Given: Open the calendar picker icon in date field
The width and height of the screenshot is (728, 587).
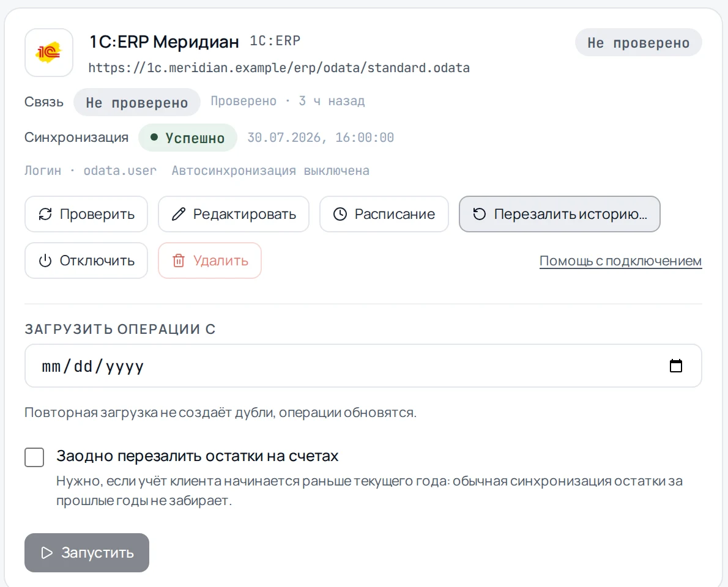Looking at the screenshot, I should click(675, 366).
